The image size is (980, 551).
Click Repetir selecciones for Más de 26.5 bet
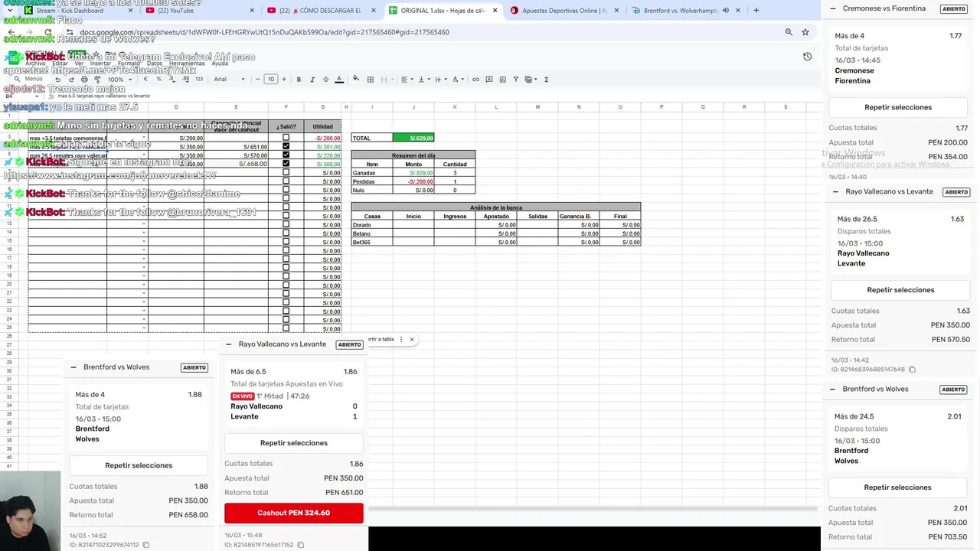pos(900,290)
